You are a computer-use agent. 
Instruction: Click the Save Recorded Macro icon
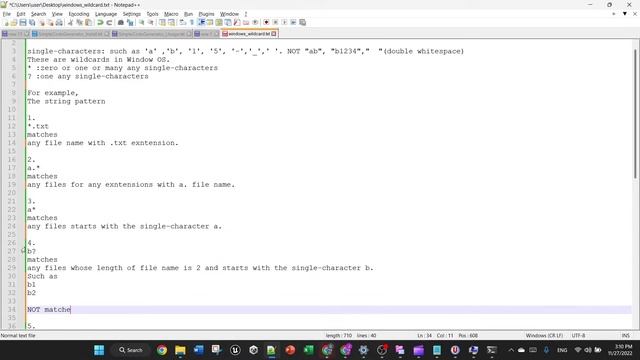tap(302, 22)
